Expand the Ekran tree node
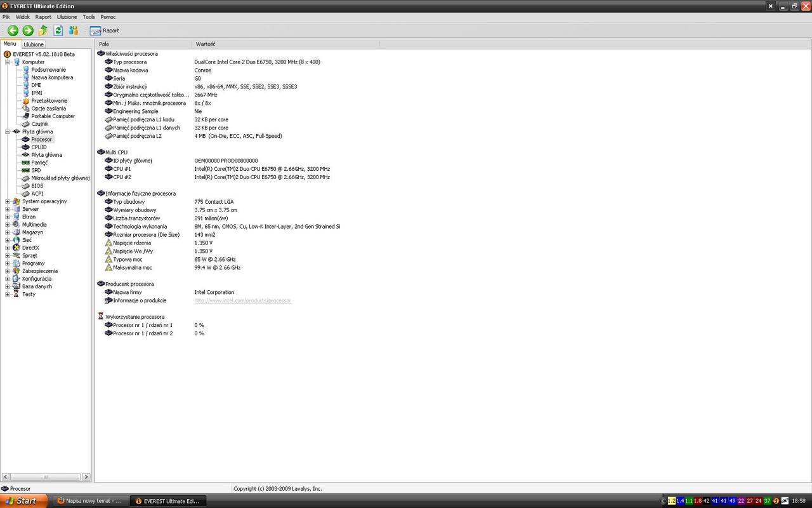The height and width of the screenshot is (508, 812). 8,217
